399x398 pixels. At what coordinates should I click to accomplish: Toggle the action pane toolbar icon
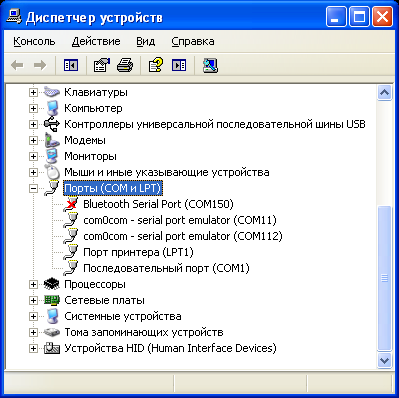(x=179, y=65)
